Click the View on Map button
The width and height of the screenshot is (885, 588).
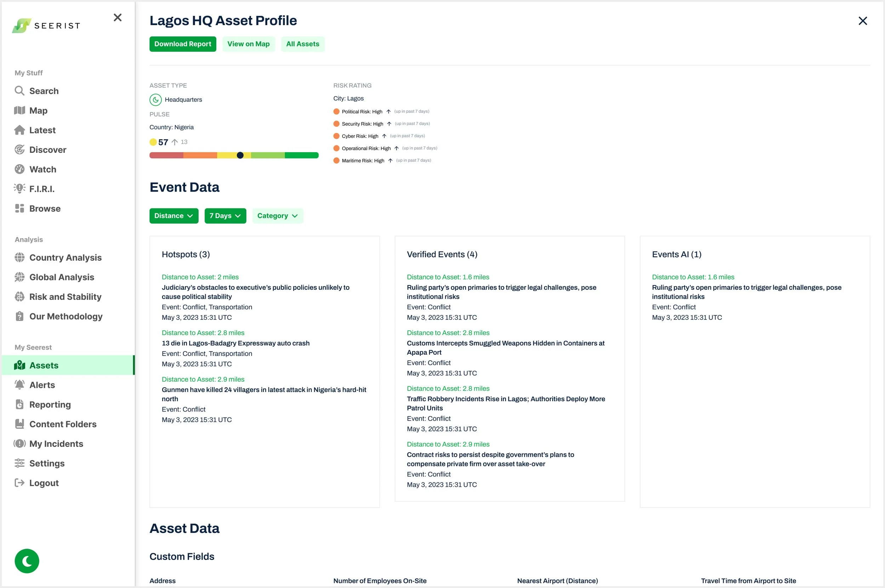(x=249, y=44)
